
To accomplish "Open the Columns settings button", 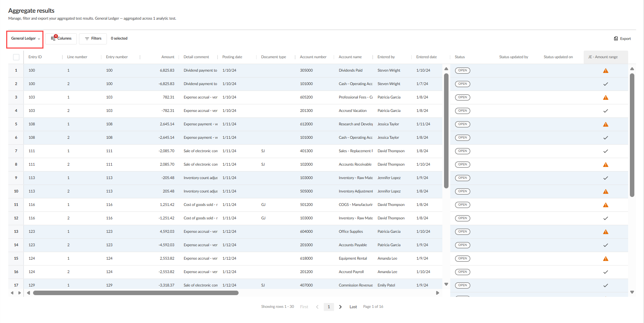I will point(61,39).
